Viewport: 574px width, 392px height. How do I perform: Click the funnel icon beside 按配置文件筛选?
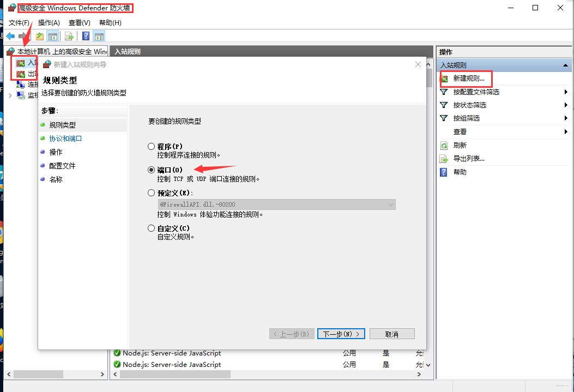pyautogui.click(x=444, y=92)
